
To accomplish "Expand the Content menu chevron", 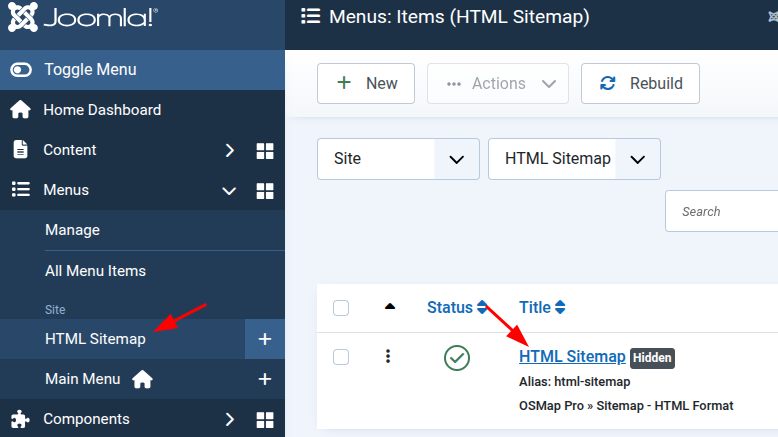I will click(229, 150).
